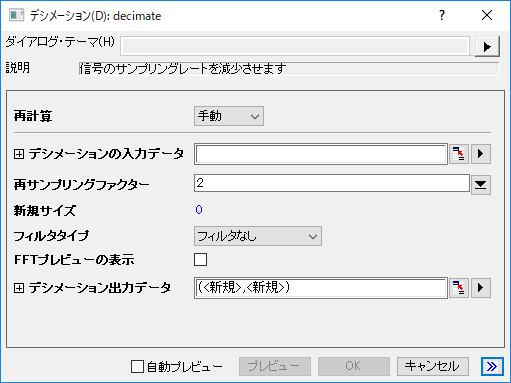The height and width of the screenshot is (383, 511).
Task: Click the プレビュー button
Action: click(275, 366)
